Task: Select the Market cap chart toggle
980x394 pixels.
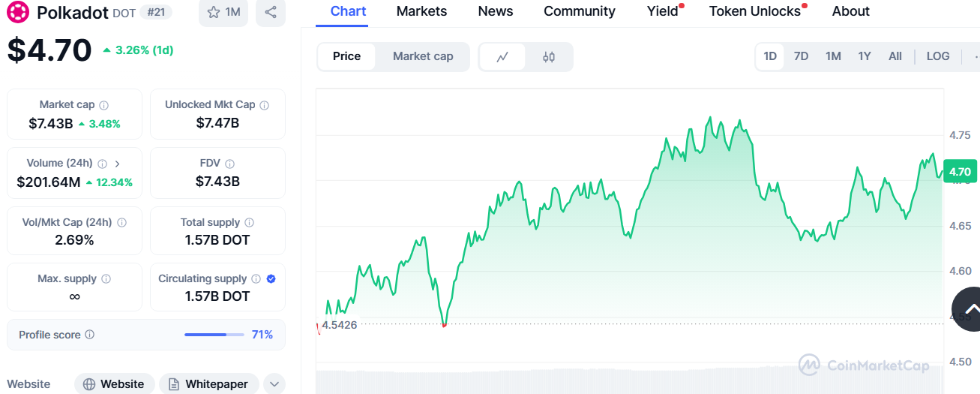Action: [x=423, y=56]
